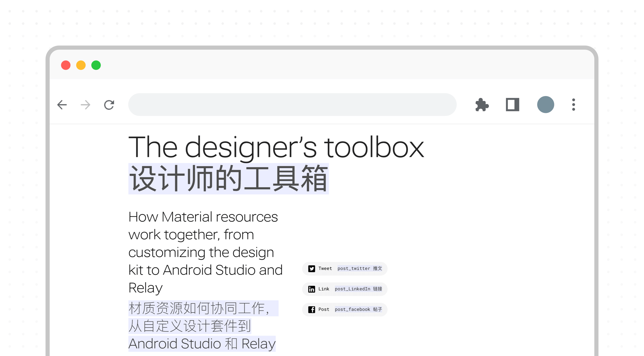
Task: Click the Twitter bird icon
Action: [312, 269]
